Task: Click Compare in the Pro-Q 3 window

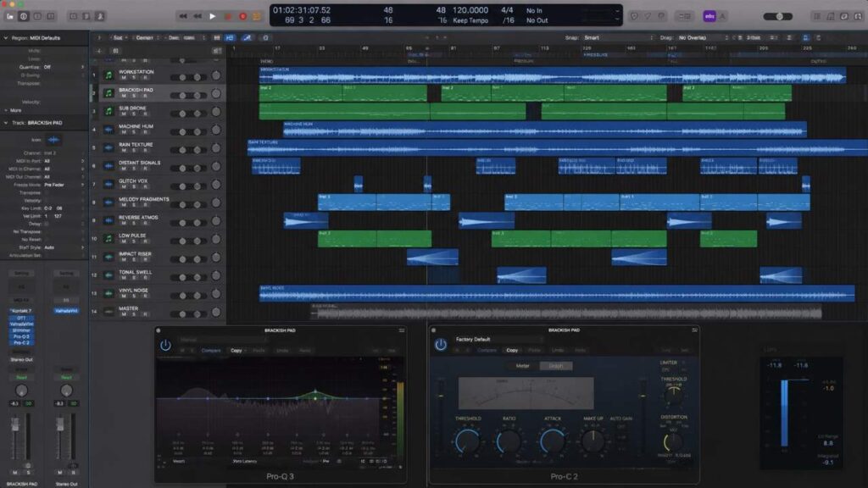Action: tap(211, 351)
